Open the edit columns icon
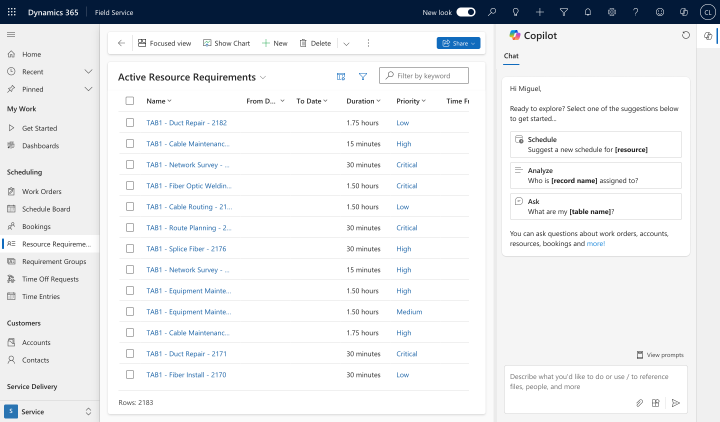 pyautogui.click(x=341, y=76)
